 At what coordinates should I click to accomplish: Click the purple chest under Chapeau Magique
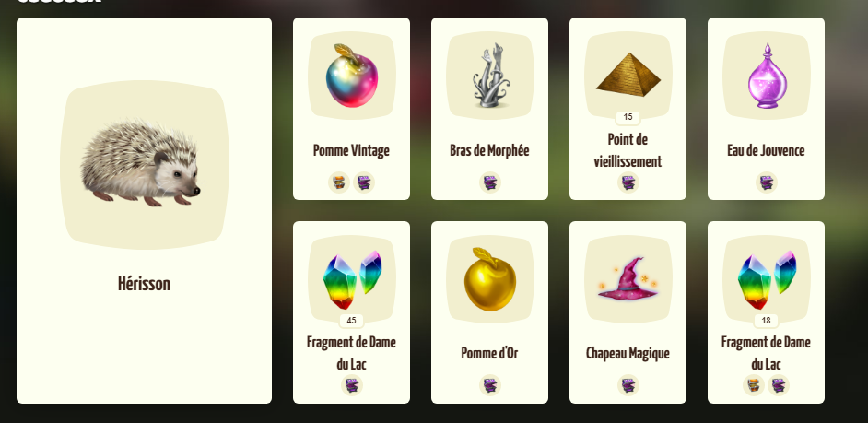[628, 385]
